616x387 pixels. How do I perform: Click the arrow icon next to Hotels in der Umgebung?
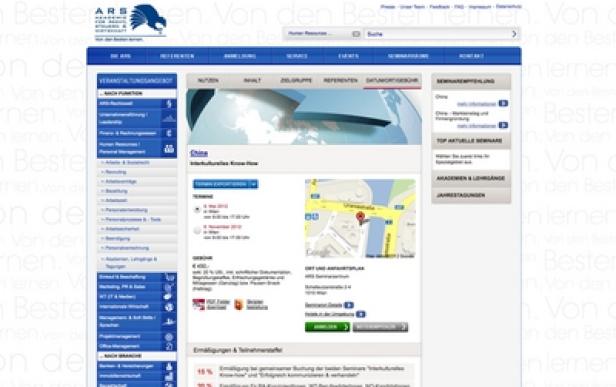361,314
